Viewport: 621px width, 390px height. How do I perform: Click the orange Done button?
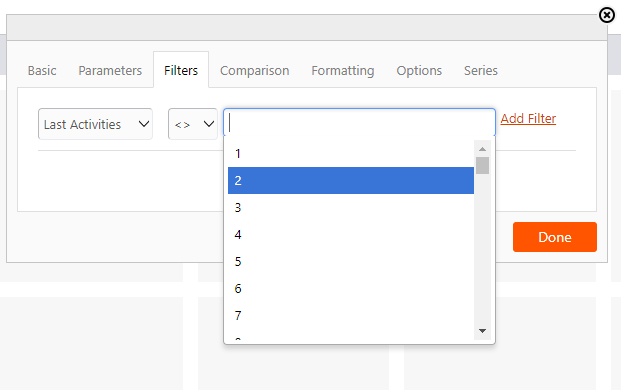pyautogui.click(x=555, y=237)
